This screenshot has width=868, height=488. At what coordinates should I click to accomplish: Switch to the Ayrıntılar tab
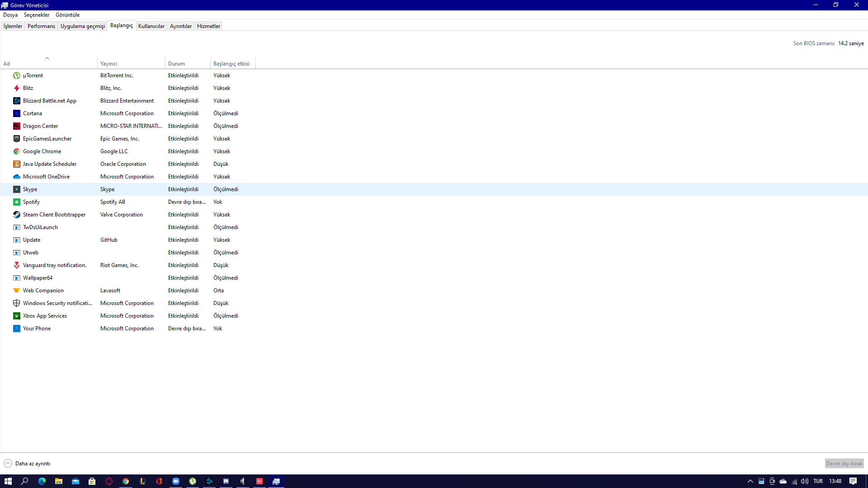tap(181, 26)
